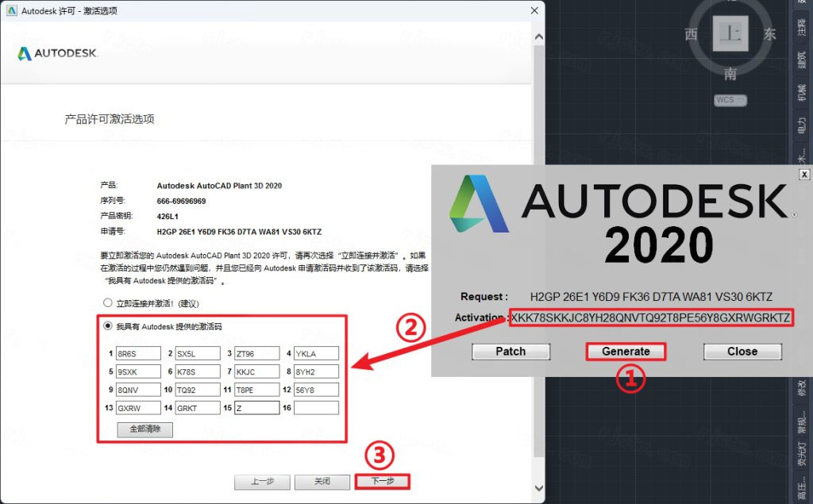813x504 pixels.
Task: Click the request code line after '申请号'
Action: coord(239,232)
